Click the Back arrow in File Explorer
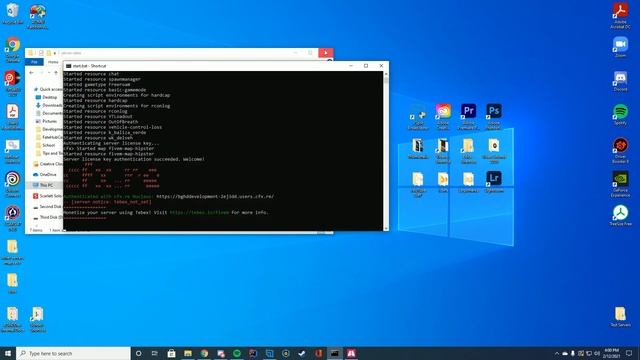The image size is (640, 360). tap(31, 73)
